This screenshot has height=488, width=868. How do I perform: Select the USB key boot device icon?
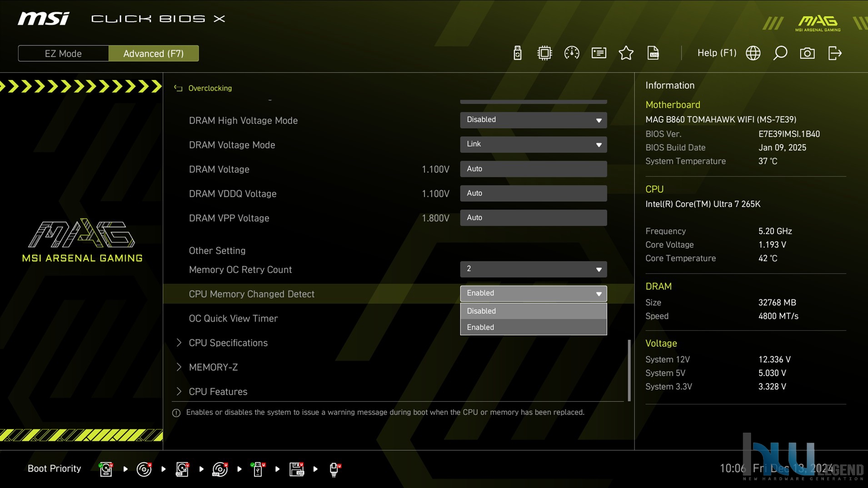pos(258,469)
